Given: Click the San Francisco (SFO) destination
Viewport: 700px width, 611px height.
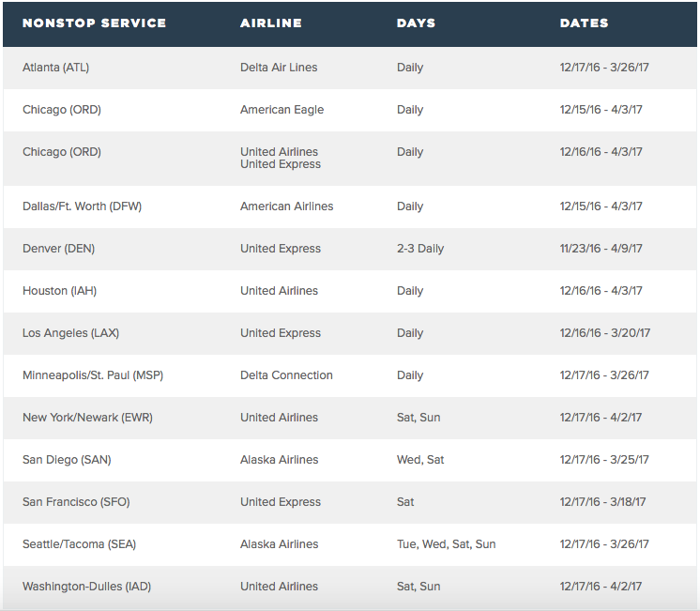Looking at the screenshot, I should click(x=76, y=502).
